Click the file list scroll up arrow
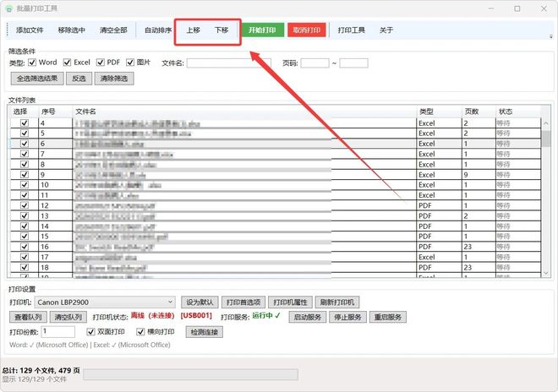The width and height of the screenshot is (558, 392). 546,123
